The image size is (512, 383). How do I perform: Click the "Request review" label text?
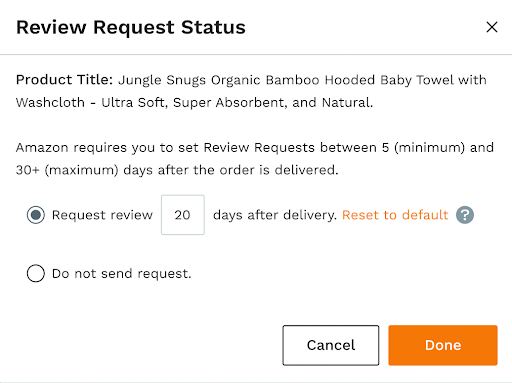(x=102, y=215)
